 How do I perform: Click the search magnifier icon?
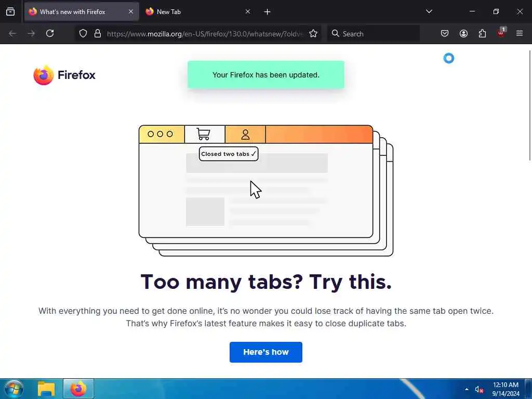[x=335, y=33]
